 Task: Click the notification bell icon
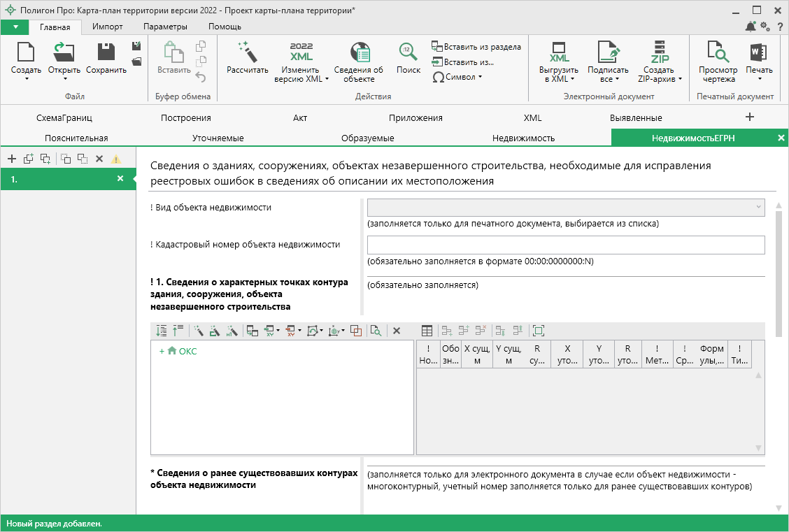(x=750, y=27)
